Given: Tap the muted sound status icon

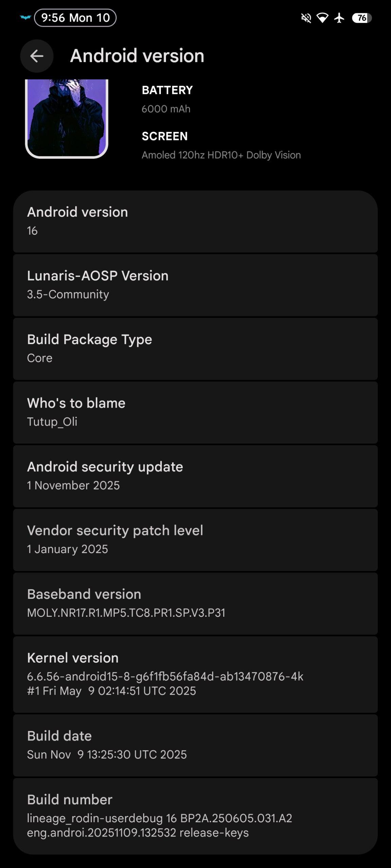Looking at the screenshot, I should tap(306, 18).
